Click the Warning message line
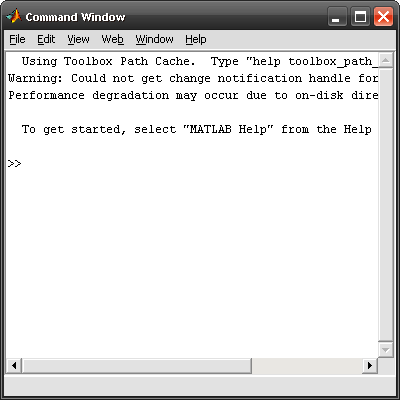 [193, 78]
